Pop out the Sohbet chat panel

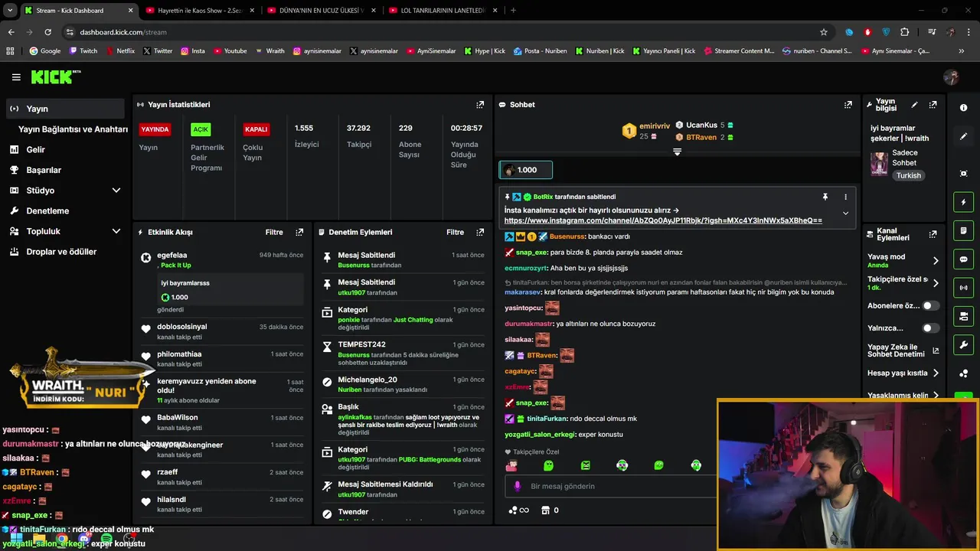848,105
